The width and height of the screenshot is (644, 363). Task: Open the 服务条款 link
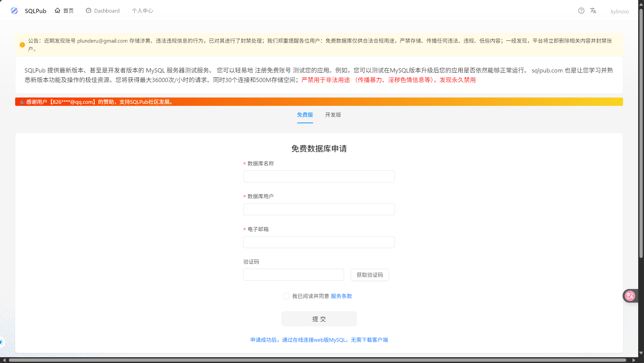[341, 296]
